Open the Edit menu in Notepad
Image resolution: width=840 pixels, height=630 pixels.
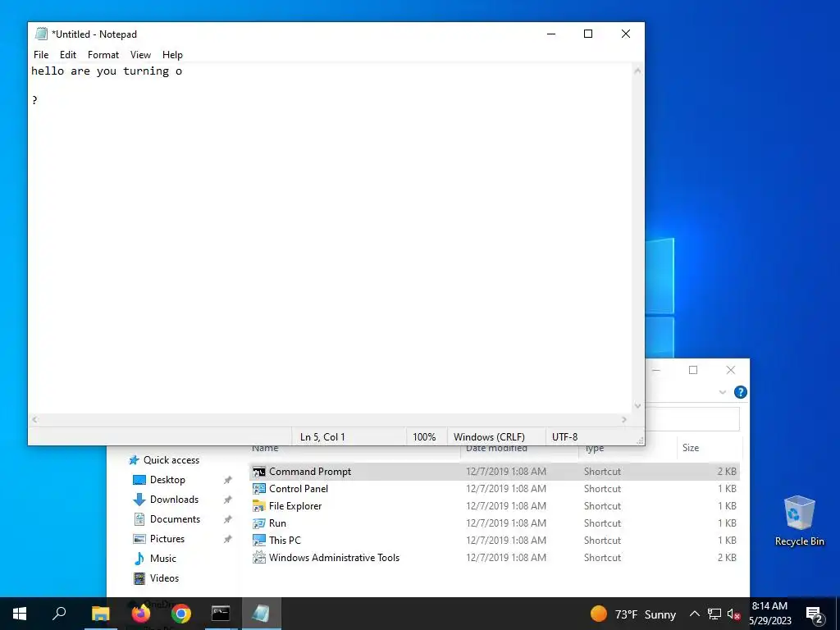tap(67, 55)
